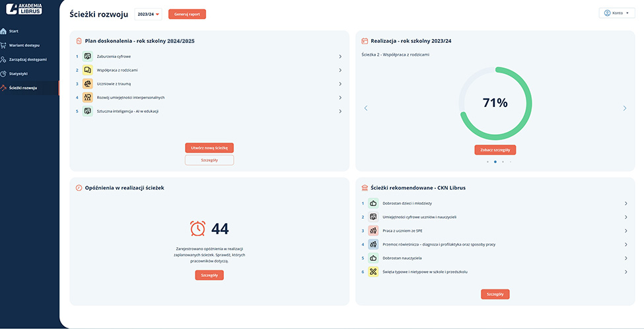Click Zobacz szczegóły under progress ring
The height and width of the screenshot is (329, 644).
click(x=495, y=150)
